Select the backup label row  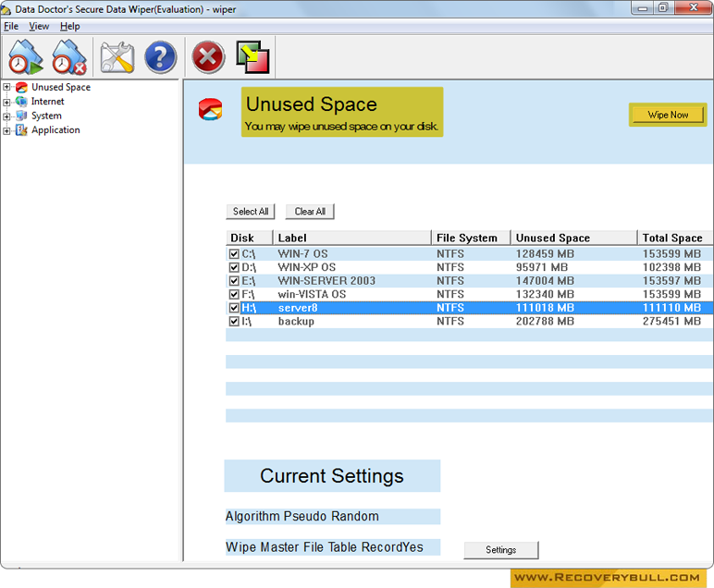point(296,322)
